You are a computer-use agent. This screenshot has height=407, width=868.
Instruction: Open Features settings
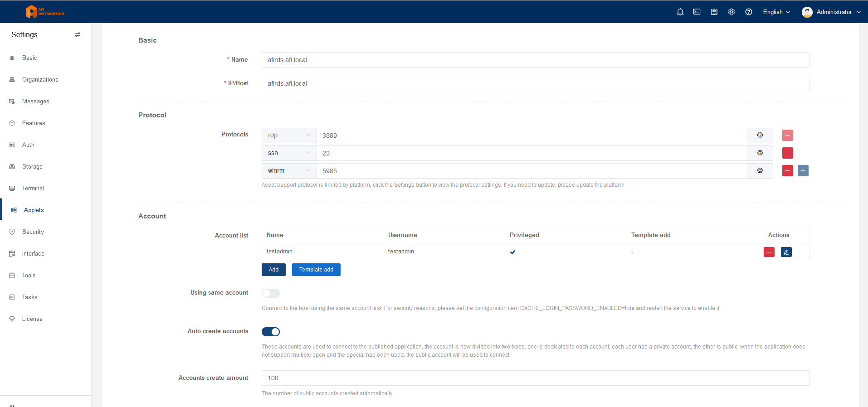click(45, 123)
